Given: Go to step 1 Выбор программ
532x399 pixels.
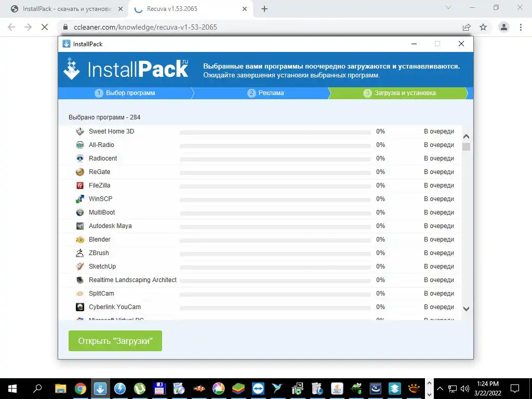Looking at the screenshot, I should pos(125,93).
